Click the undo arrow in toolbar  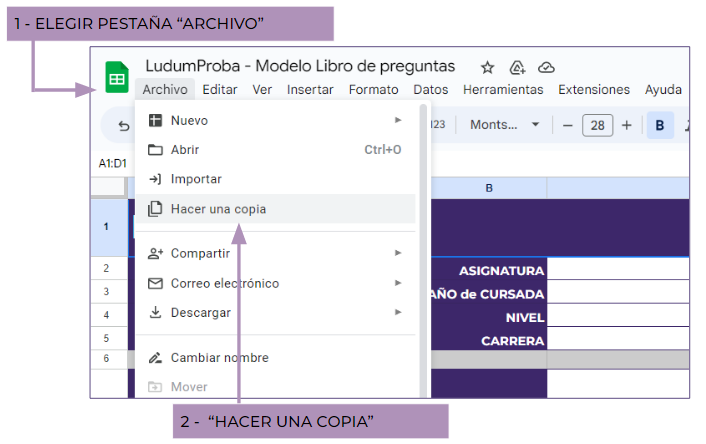point(124,126)
